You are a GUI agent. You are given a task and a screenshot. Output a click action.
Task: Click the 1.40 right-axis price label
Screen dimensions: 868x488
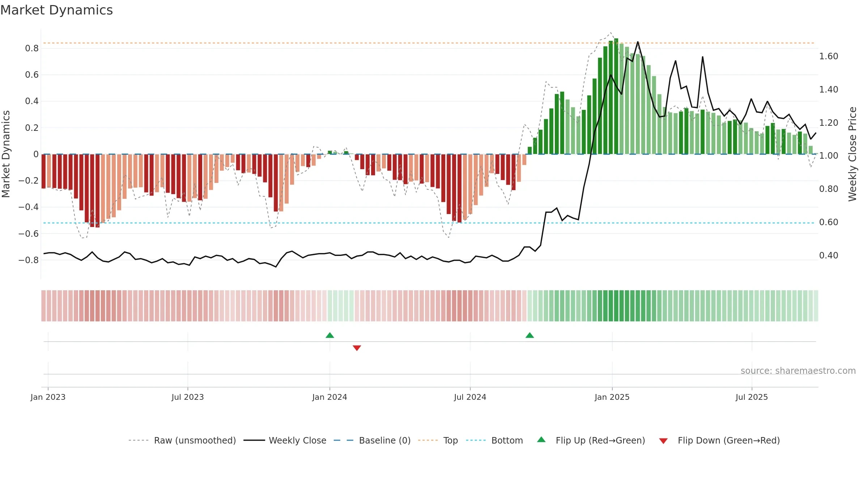[x=829, y=90]
